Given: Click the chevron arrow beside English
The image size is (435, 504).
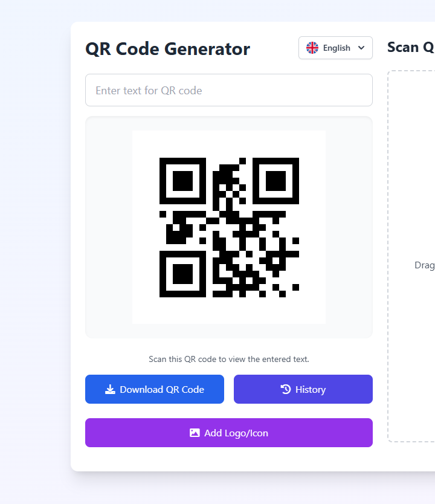Looking at the screenshot, I should 361,48.
